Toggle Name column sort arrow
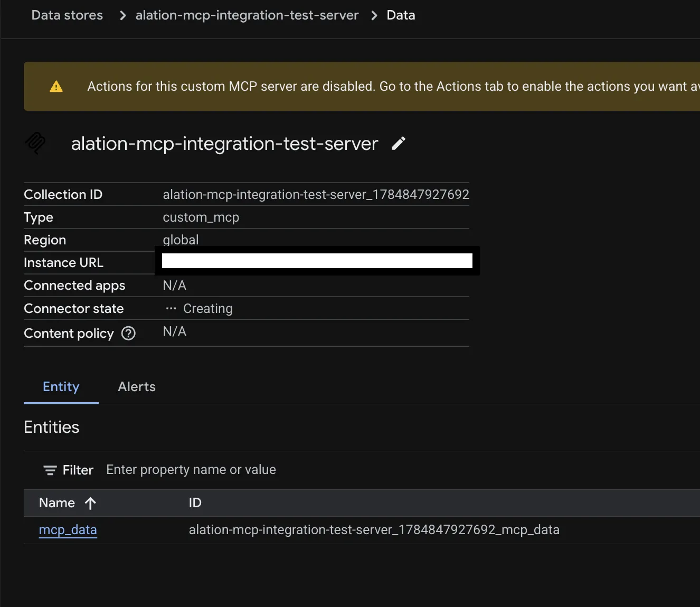The height and width of the screenshot is (607, 700). pos(90,504)
